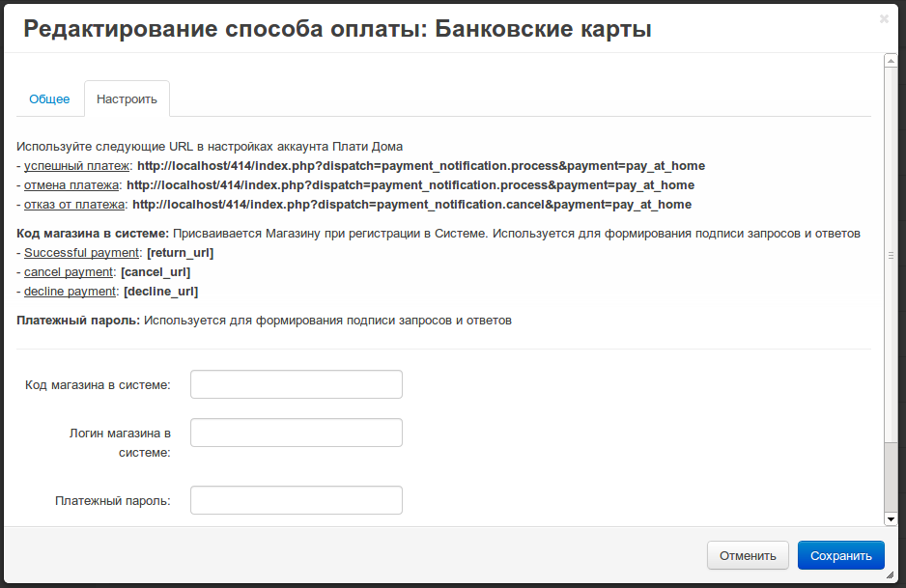
Task: Click the underlined успешный платеж text
Action: (x=77, y=166)
